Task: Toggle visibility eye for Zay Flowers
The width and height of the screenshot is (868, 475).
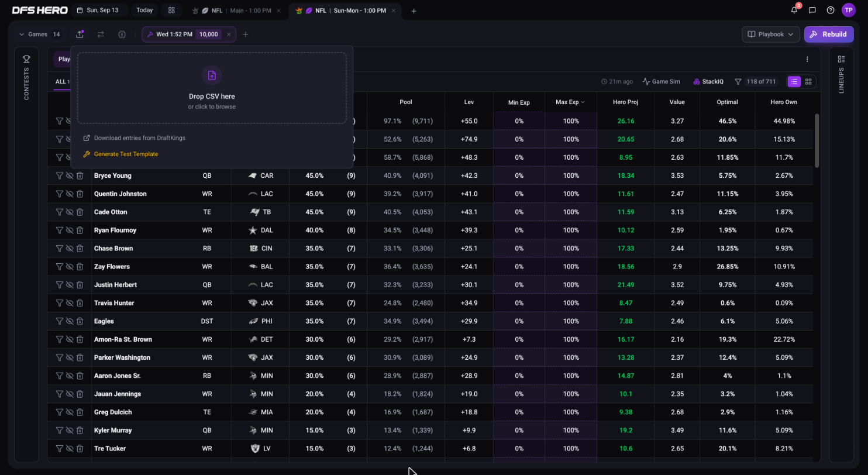Action: tap(69, 266)
